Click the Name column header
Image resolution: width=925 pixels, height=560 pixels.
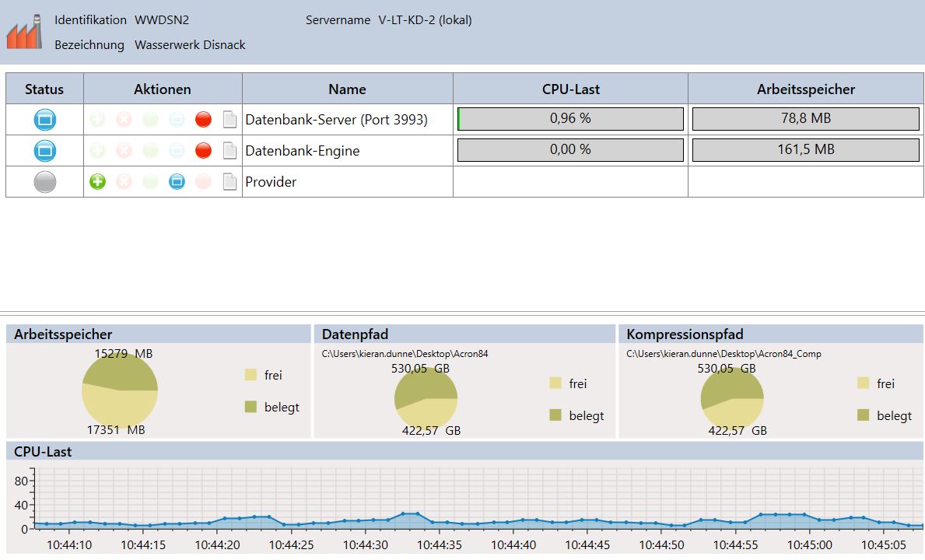347,89
